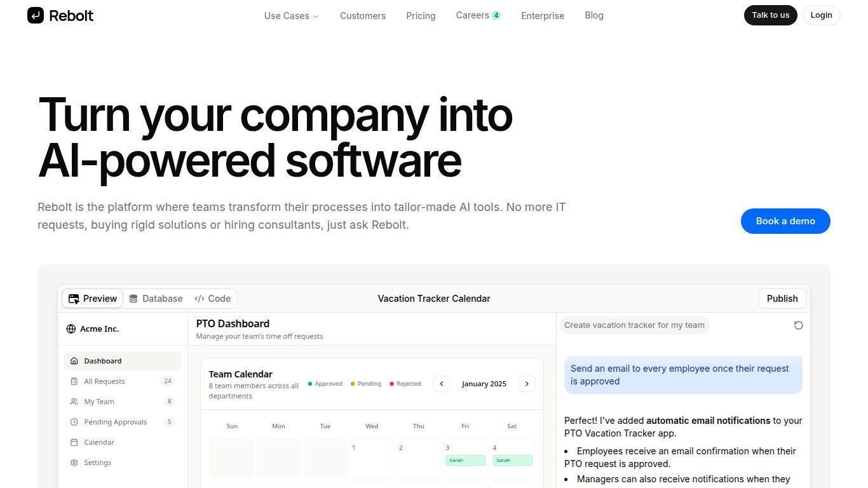Open the Pricing page
The image size is (868, 488).
[421, 16]
